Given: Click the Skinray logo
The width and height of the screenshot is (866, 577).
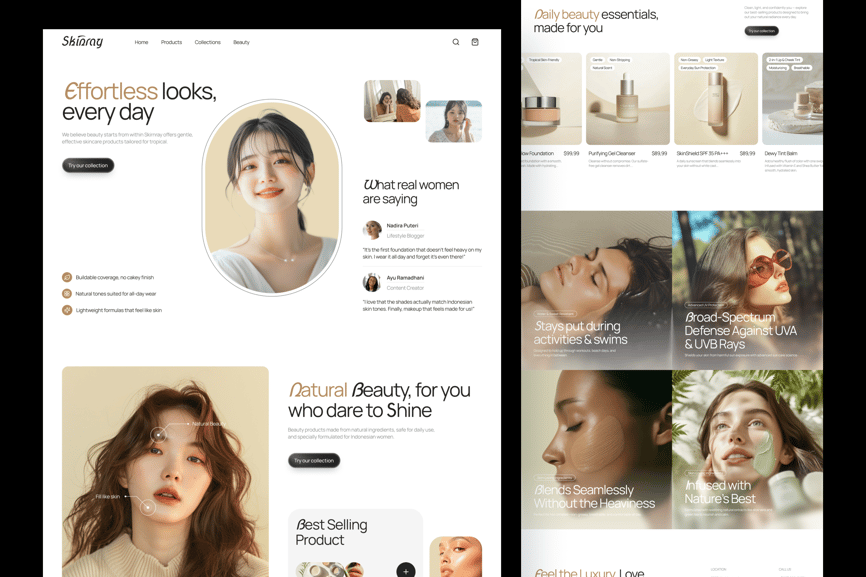Looking at the screenshot, I should pos(82,42).
